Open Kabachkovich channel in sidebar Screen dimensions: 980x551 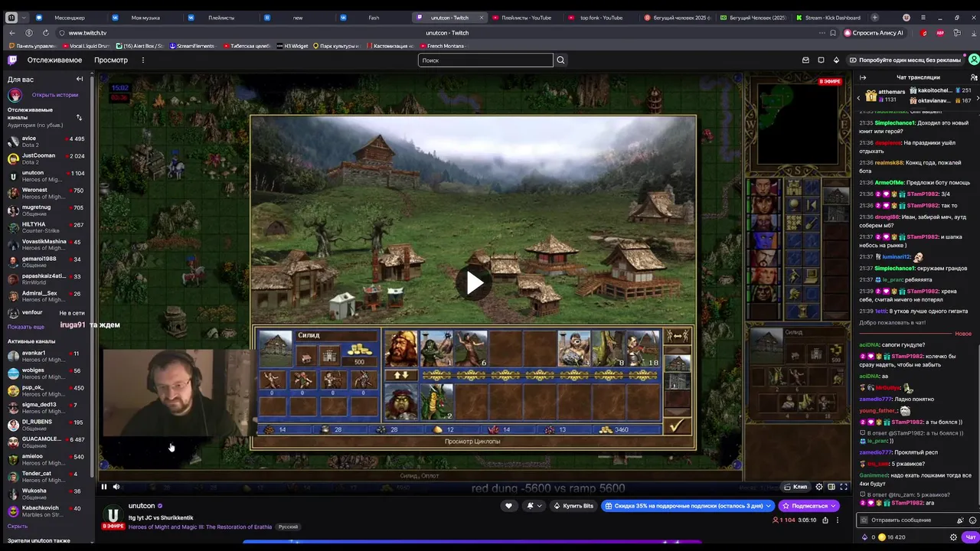[x=46, y=511]
